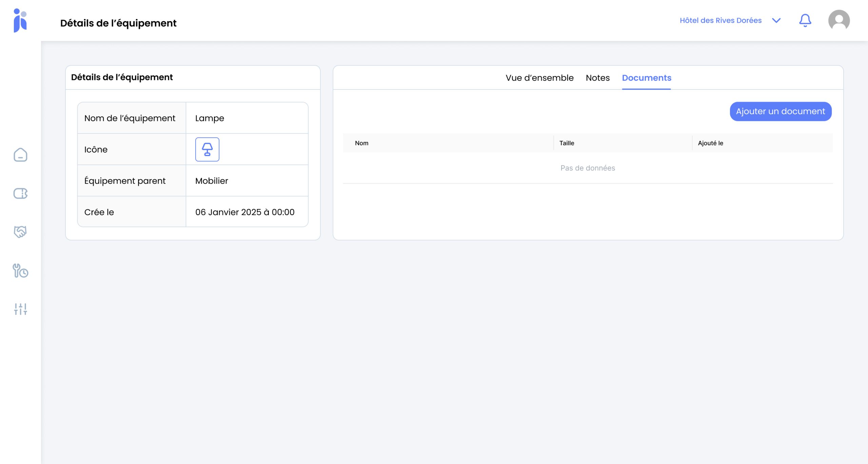Screen dimensions: 868x464
Task: Switch to the Vue d'ensemble tab
Action: [539, 78]
